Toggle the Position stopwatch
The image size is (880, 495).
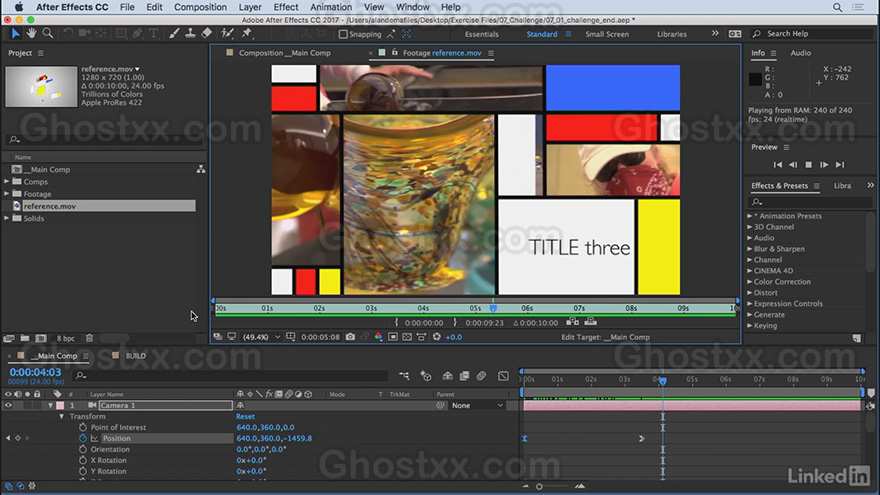pyautogui.click(x=82, y=438)
